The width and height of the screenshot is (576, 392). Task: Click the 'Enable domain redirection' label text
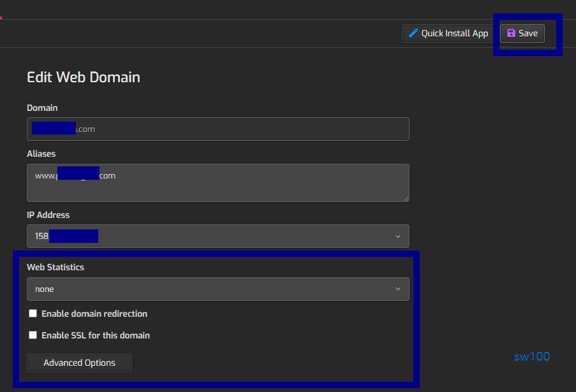[94, 314]
